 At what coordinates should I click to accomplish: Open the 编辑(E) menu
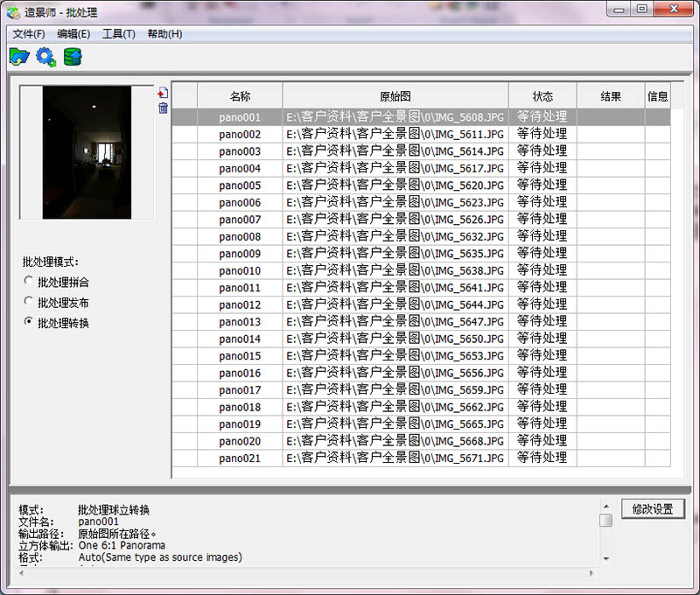coord(73,34)
